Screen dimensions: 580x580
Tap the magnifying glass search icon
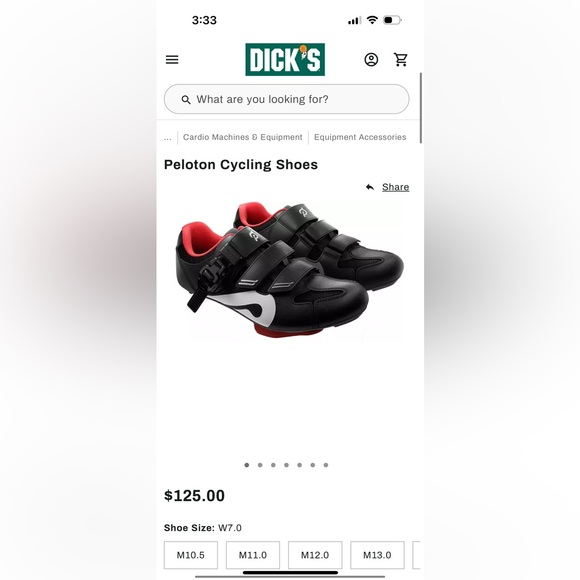(186, 100)
